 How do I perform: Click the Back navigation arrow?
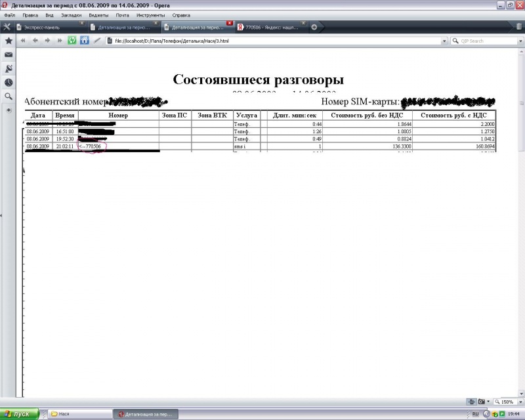point(35,40)
